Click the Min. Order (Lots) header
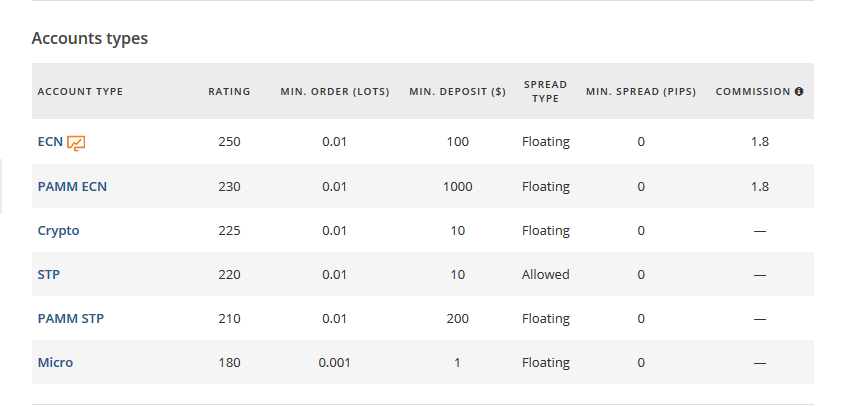Screen dimensions: 842x407 click(x=335, y=91)
